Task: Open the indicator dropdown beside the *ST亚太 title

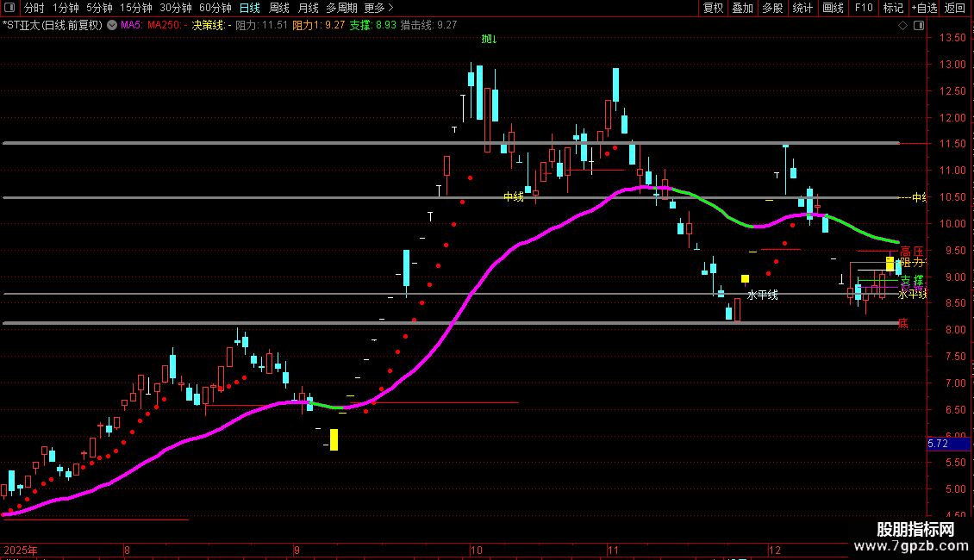Action: (112, 26)
